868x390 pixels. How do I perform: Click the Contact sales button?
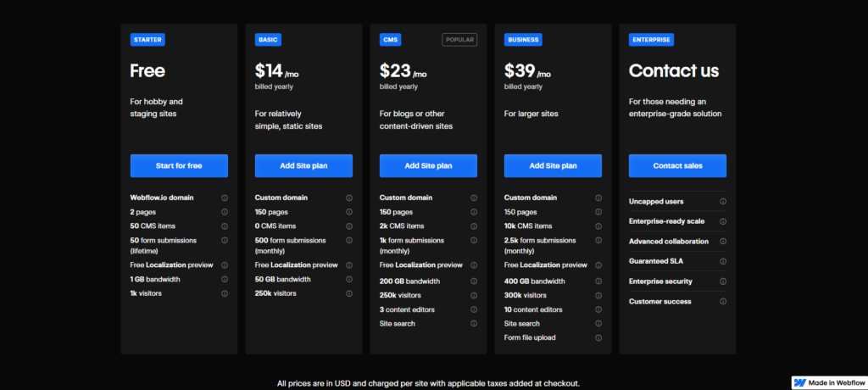tap(677, 165)
